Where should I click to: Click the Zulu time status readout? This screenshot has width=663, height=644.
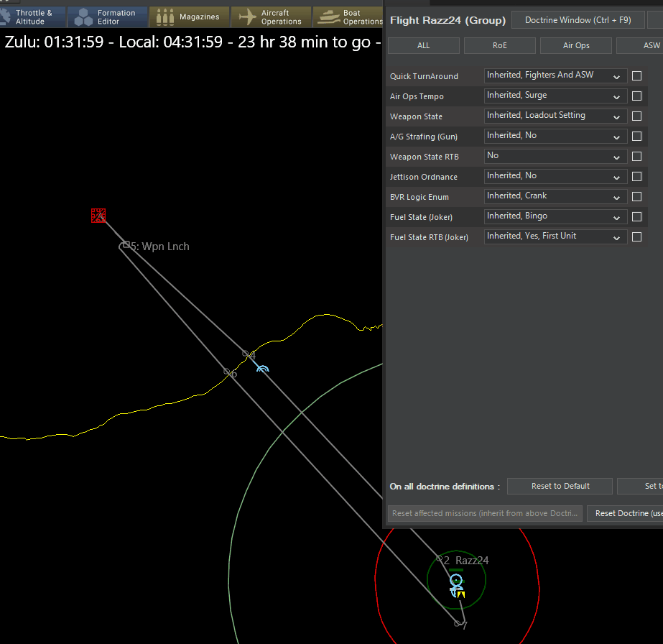point(193,42)
